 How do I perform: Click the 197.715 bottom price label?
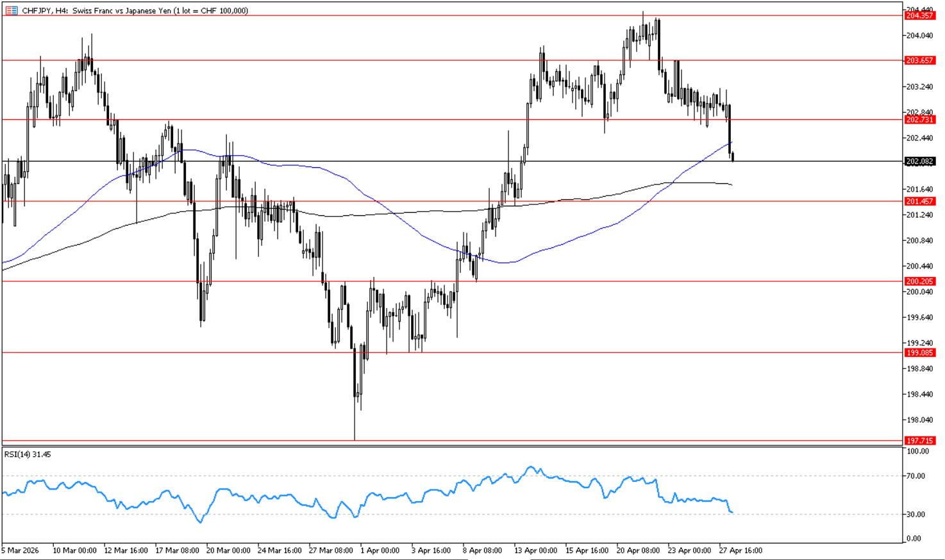[919, 441]
